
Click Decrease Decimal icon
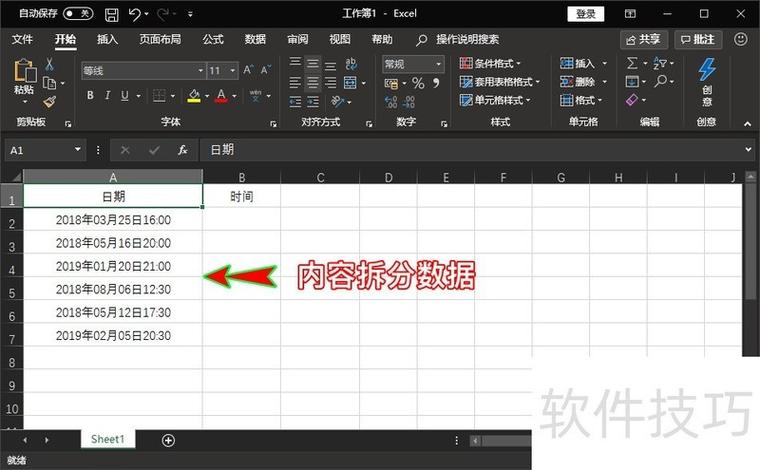point(409,102)
